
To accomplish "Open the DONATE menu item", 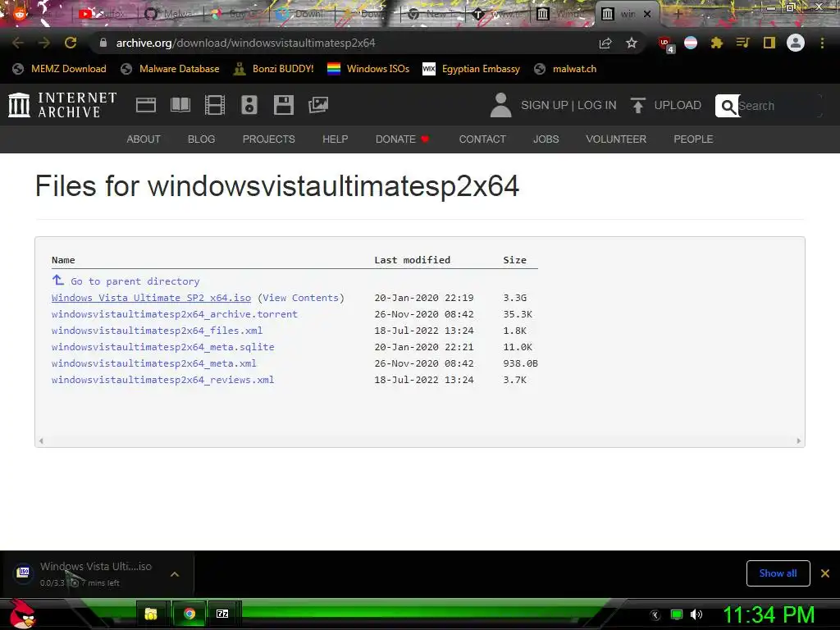I will click(402, 139).
